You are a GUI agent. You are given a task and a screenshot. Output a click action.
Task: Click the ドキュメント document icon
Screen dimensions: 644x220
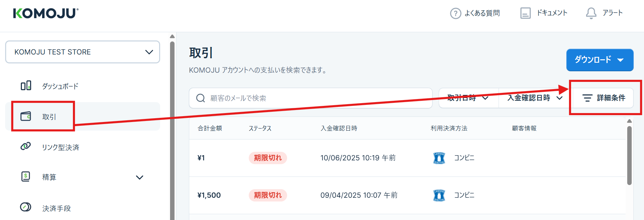525,13
